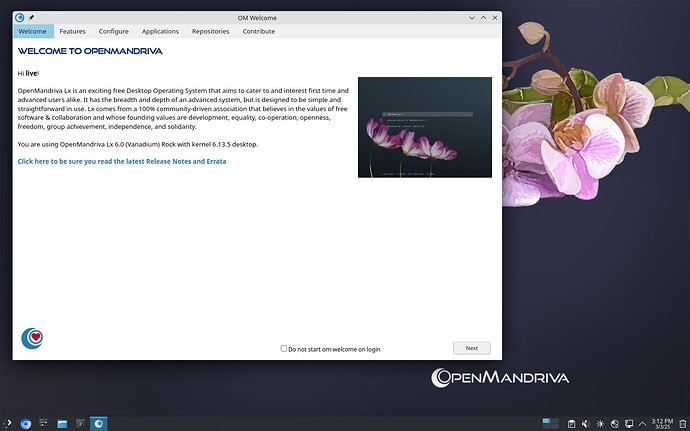This screenshot has width=690, height=431.
Task: Open the Features tab
Action: coord(73,31)
